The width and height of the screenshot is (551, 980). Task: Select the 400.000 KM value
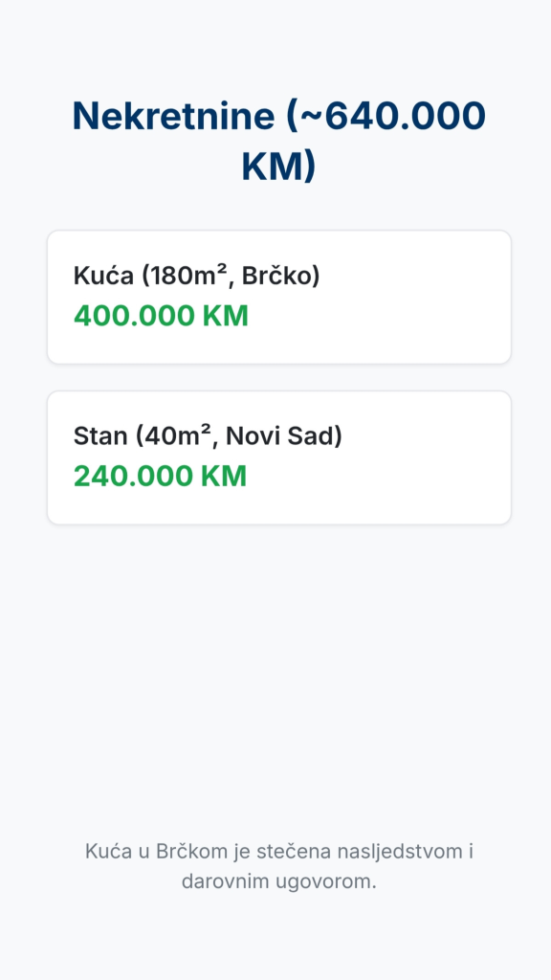pos(161,316)
